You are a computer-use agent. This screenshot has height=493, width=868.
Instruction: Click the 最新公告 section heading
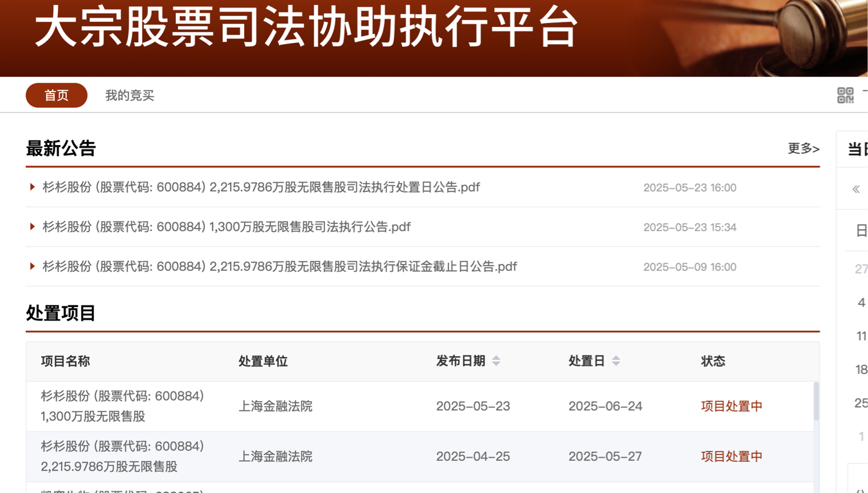tap(61, 148)
